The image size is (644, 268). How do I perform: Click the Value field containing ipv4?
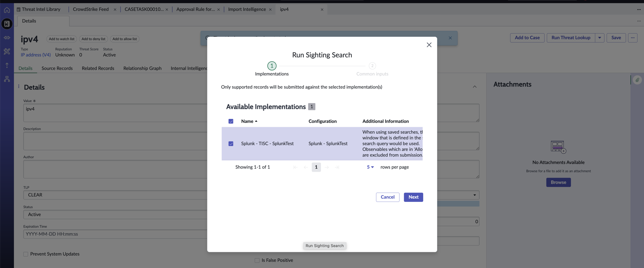point(115,113)
